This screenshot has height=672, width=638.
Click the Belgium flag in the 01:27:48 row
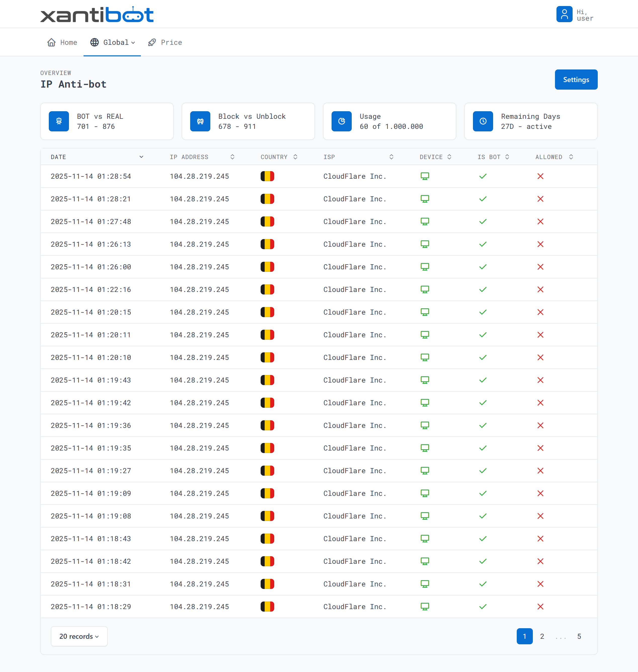[x=267, y=221]
